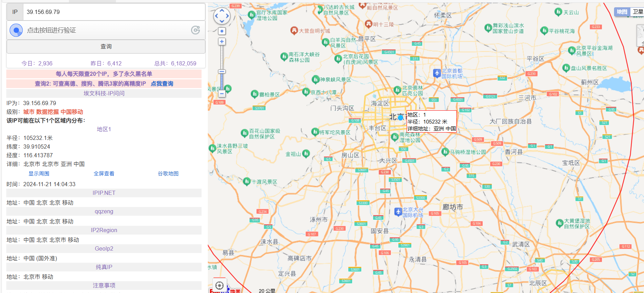Switch to the 卫星 satellite view tab
The image size is (644, 293).
[637, 12]
